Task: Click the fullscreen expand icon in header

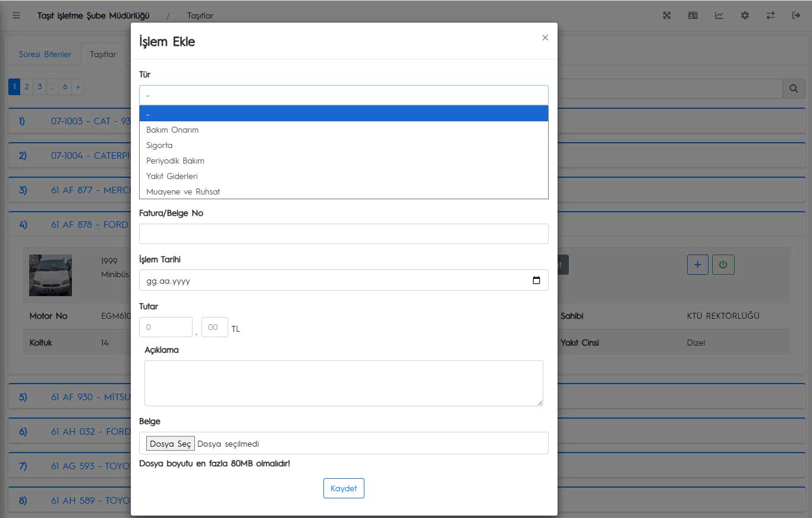Action: [x=667, y=15]
